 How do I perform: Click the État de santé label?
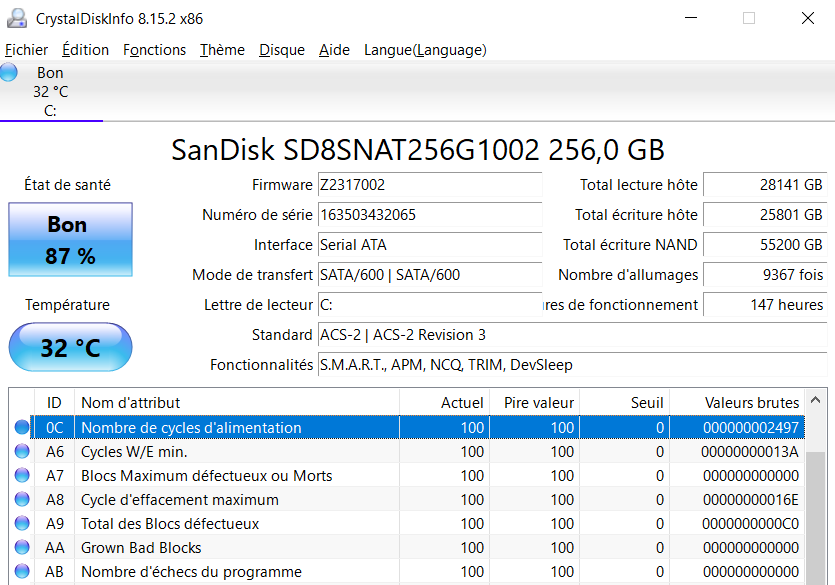pyautogui.click(x=68, y=185)
